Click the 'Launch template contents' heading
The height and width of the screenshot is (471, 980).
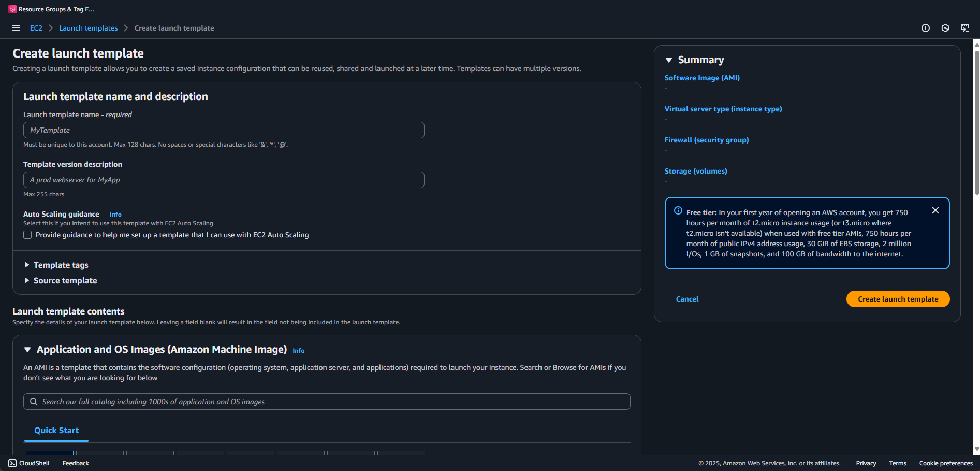[x=68, y=311]
